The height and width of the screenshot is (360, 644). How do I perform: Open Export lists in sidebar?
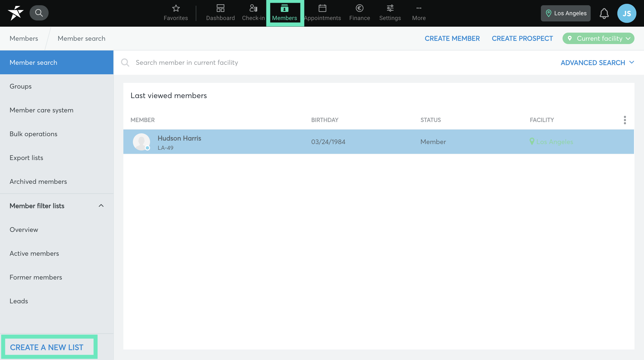(57, 158)
